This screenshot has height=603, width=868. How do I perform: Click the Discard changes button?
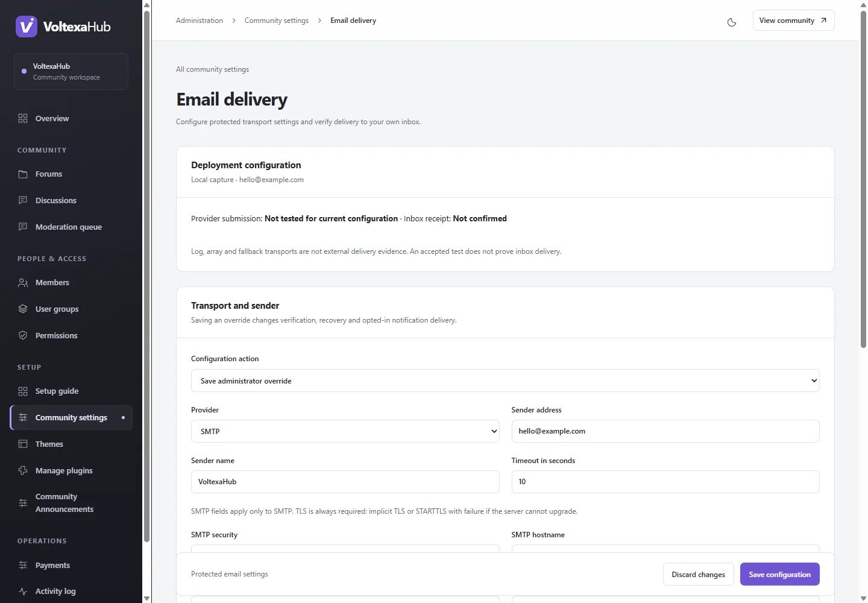pos(698,574)
